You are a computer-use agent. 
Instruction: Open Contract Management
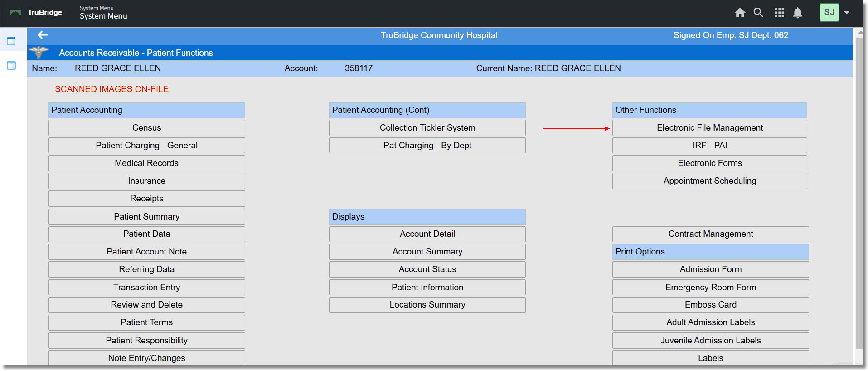[711, 234]
